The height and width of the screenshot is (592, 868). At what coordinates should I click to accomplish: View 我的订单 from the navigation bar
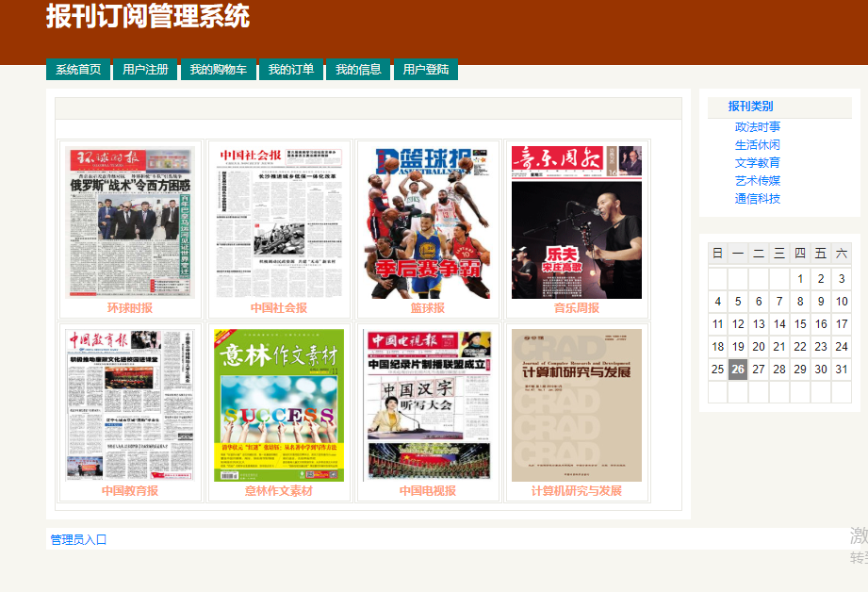tap(291, 69)
